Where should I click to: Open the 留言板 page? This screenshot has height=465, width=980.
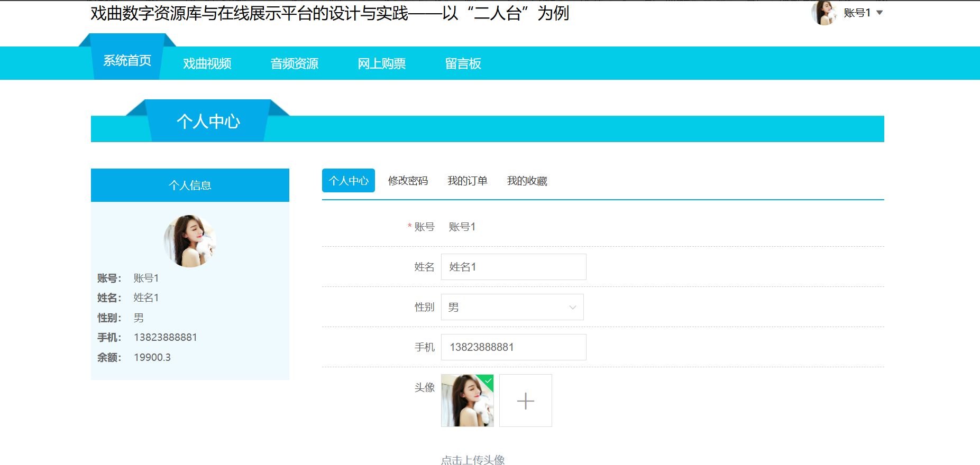[463, 63]
